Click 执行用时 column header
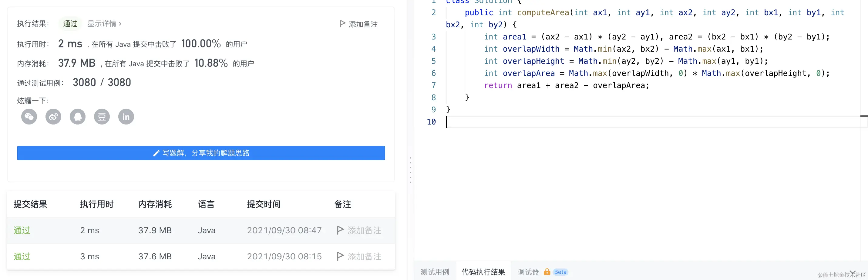 point(97,204)
